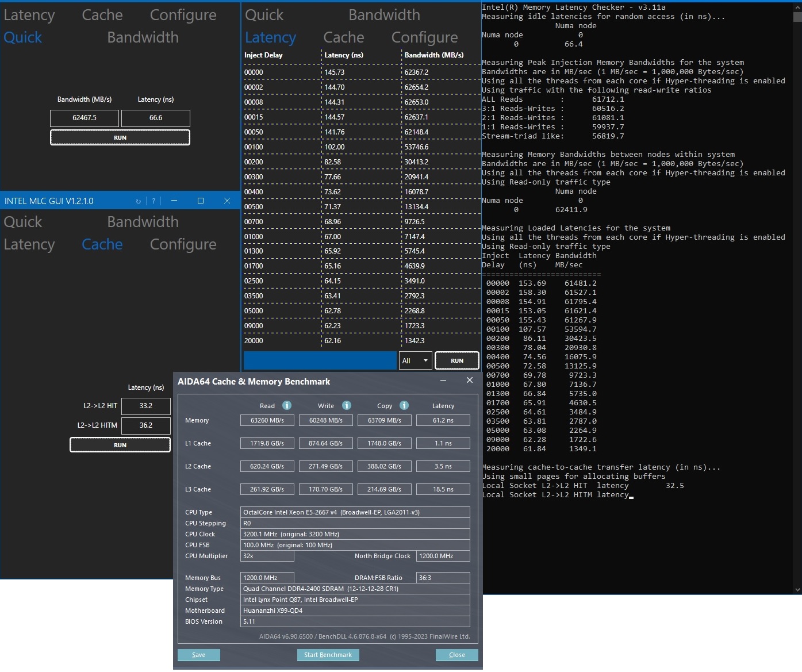Click the L2->L2 HITM field showing 36.2
This screenshot has width=802, height=672.
click(146, 425)
